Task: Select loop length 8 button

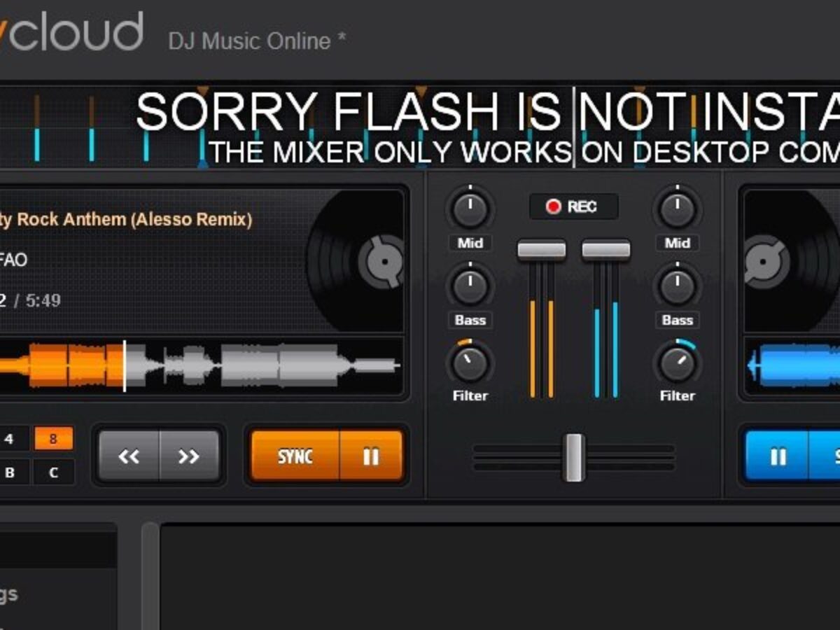Action: [52, 440]
